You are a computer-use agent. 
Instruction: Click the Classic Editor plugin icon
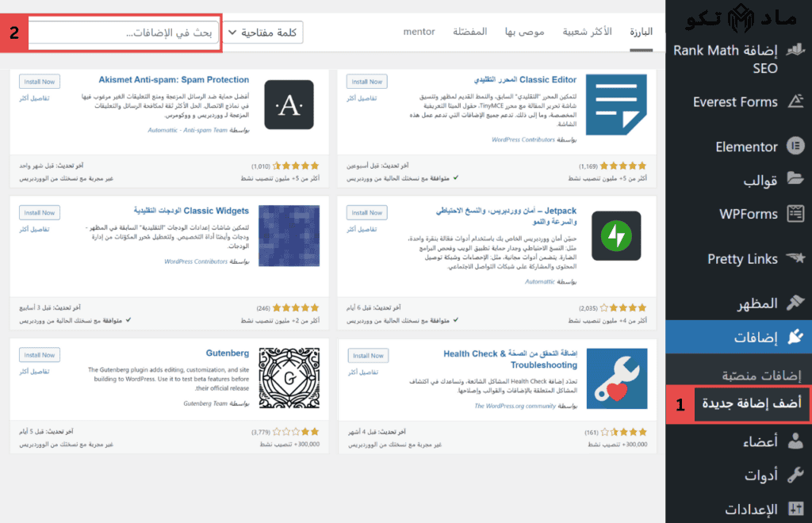616,105
